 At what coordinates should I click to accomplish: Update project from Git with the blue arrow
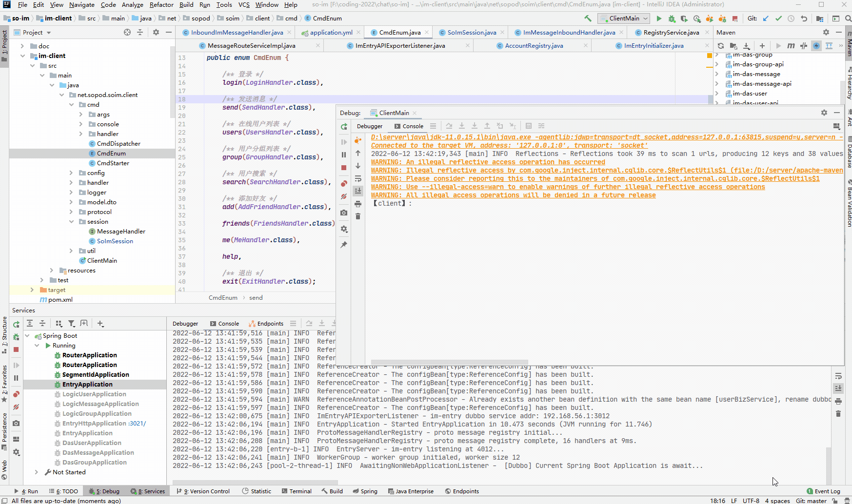(766, 19)
